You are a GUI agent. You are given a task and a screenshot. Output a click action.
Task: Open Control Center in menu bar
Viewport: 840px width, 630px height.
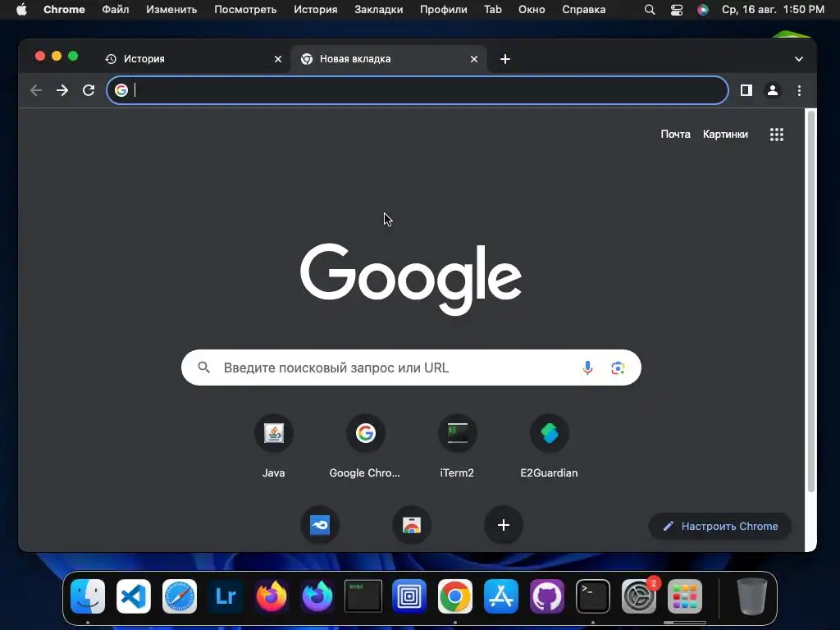pos(677,10)
